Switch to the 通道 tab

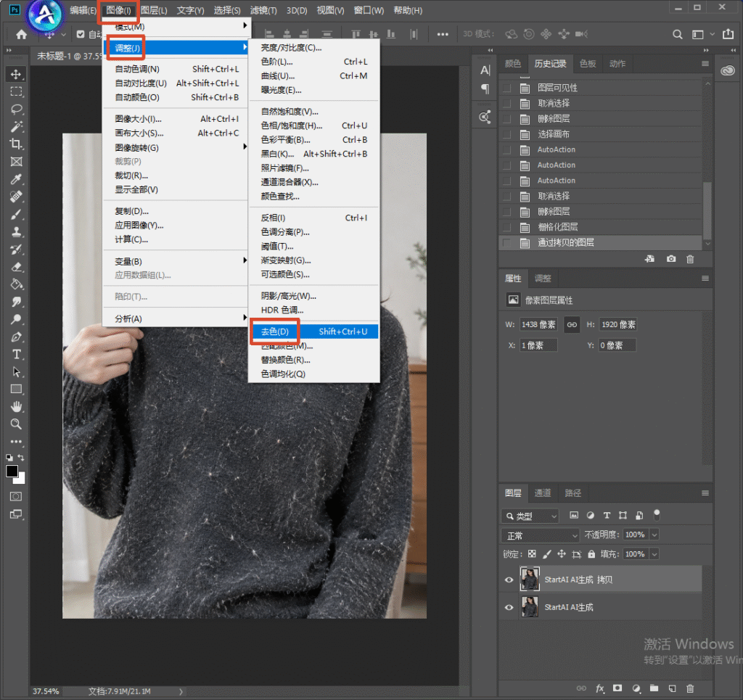[x=543, y=493]
